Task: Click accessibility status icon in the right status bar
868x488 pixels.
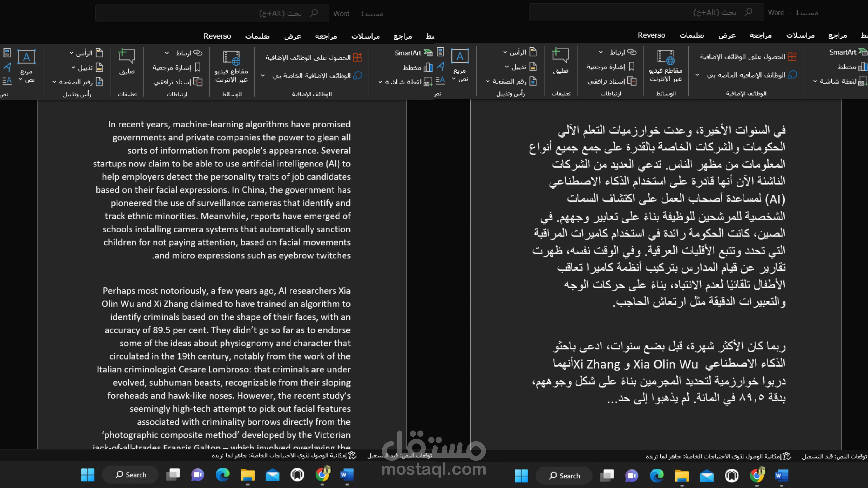Action: click(x=787, y=456)
